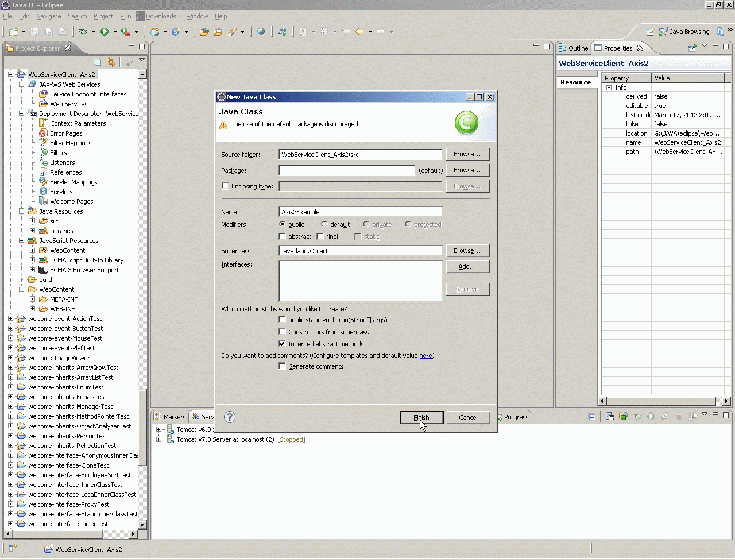Image resolution: width=735 pixels, height=560 pixels.
Task: Close the Project Explorer view tab
Action: tap(68, 48)
